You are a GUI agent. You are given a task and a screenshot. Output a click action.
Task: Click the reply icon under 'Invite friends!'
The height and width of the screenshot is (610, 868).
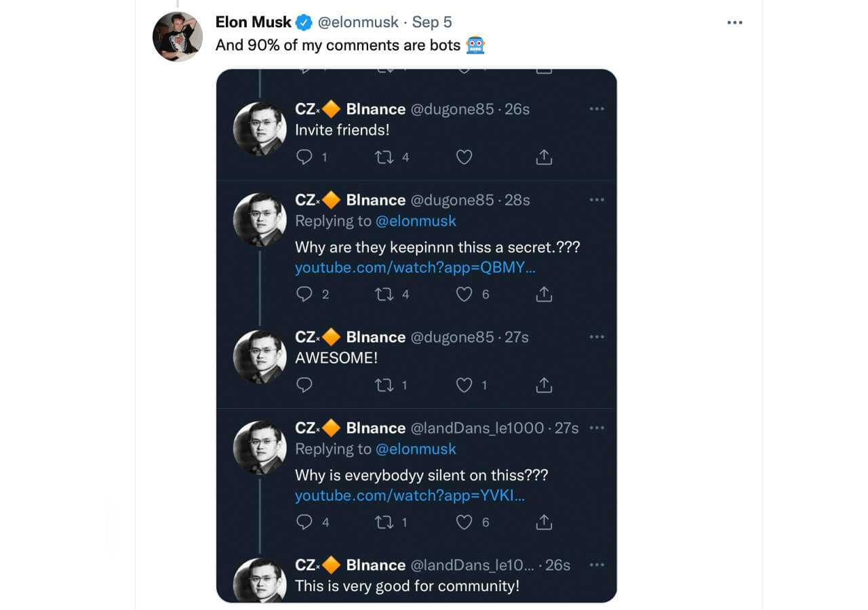pyautogui.click(x=305, y=157)
